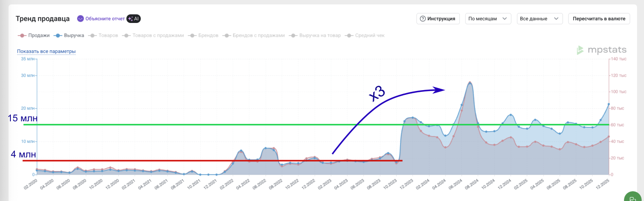Enable the Брендов series in legend
The width and height of the screenshot is (644, 201).
(203, 35)
